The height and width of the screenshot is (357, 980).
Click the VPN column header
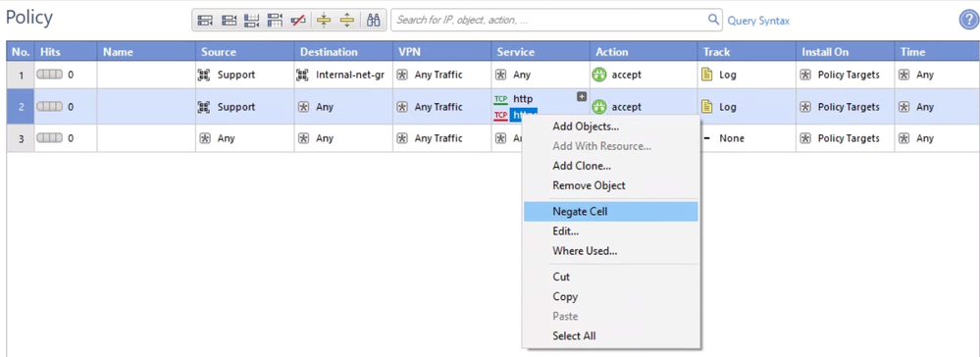(442, 52)
